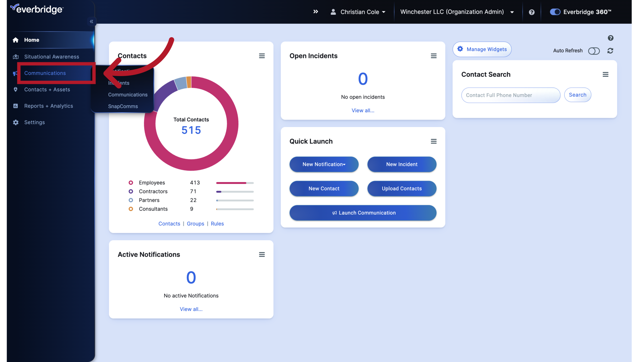The height and width of the screenshot is (362, 644).
Task: Choose Incidents in the flyout submenu
Action: point(118,83)
